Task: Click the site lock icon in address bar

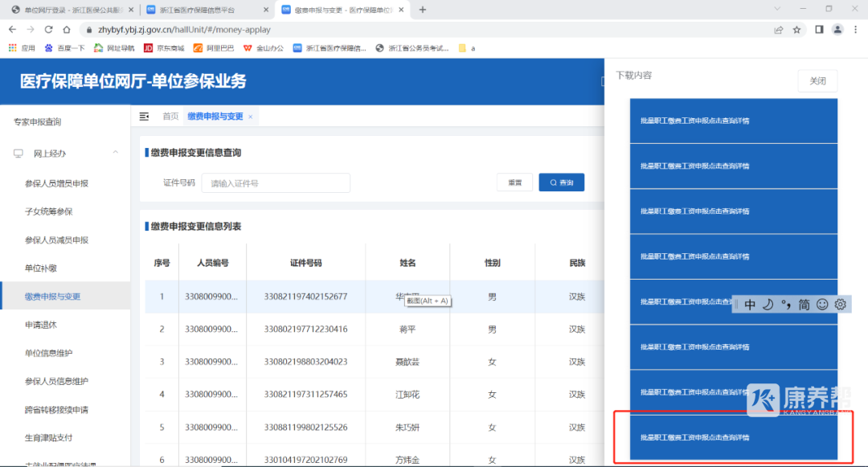Action: tap(89, 30)
